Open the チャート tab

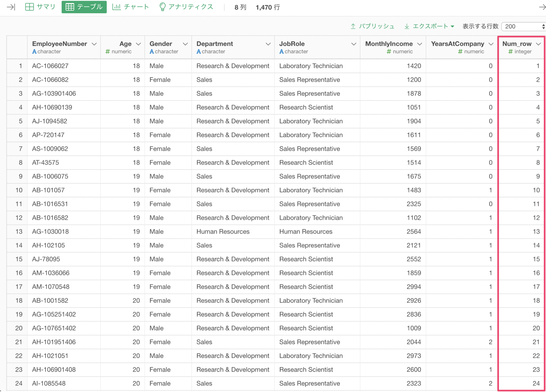coord(131,7)
